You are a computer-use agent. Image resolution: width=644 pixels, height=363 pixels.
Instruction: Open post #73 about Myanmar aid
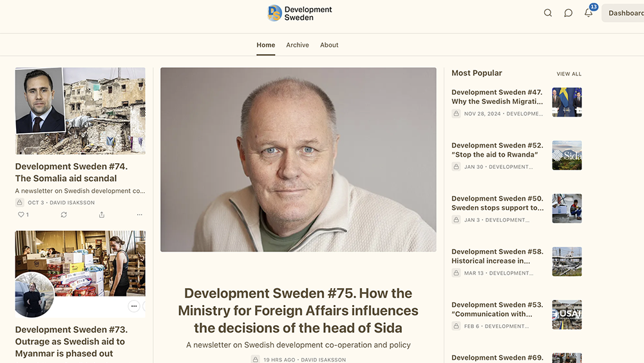[70, 342]
